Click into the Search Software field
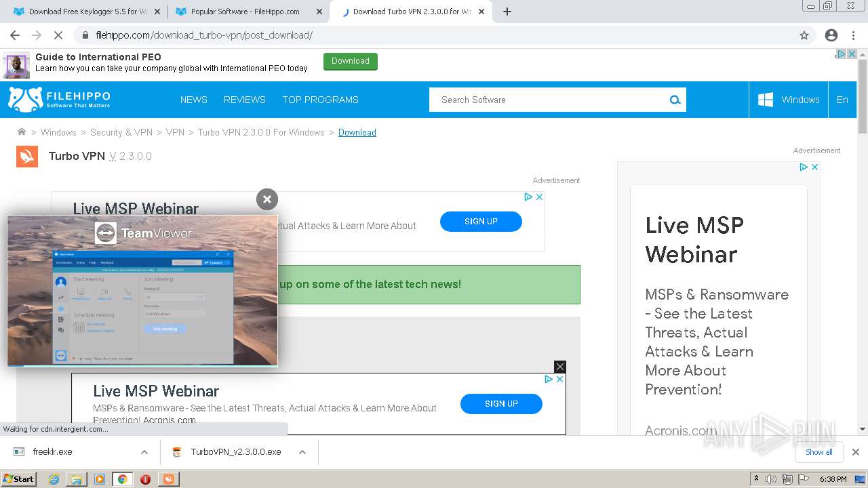 click(x=549, y=100)
